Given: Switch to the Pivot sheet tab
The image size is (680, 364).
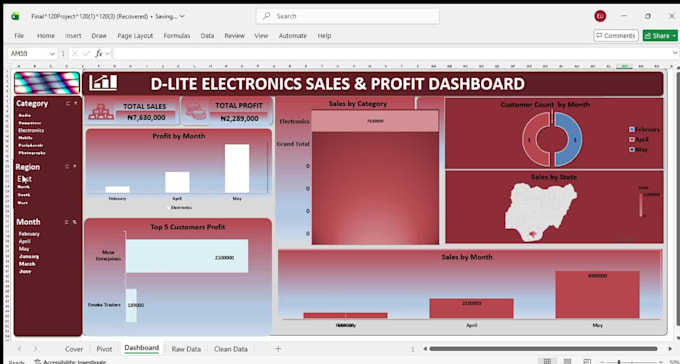Looking at the screenshot, I should [104, 349].
